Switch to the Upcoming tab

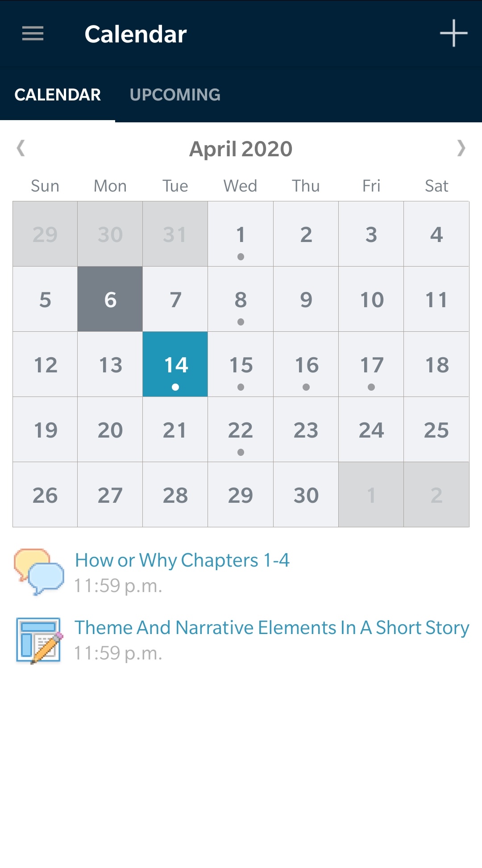[x=175, y=95]
